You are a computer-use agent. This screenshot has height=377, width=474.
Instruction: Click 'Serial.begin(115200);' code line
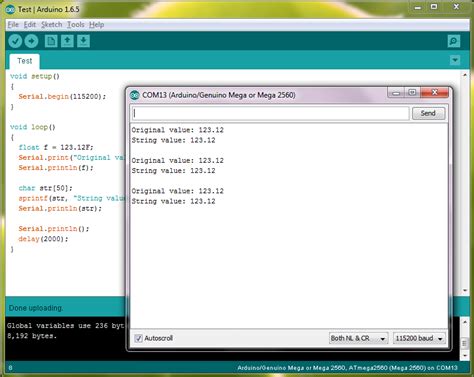pyautogui.click(x=62, y=97)
